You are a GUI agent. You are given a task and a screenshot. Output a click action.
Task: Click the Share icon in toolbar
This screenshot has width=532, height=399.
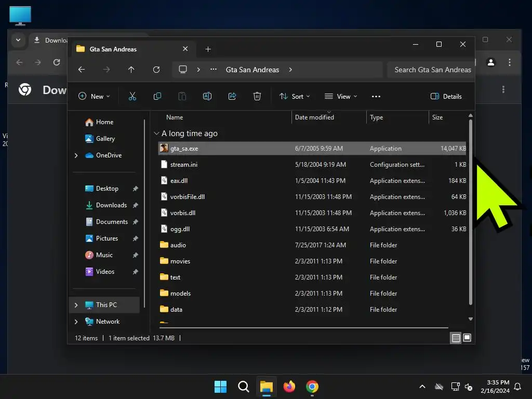tap(232, 96)
